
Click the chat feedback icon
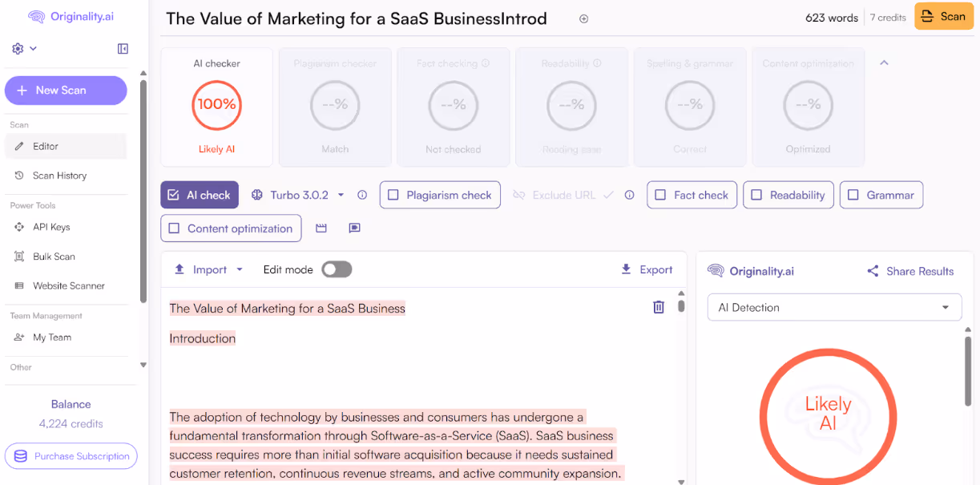(x=354, y=228)
